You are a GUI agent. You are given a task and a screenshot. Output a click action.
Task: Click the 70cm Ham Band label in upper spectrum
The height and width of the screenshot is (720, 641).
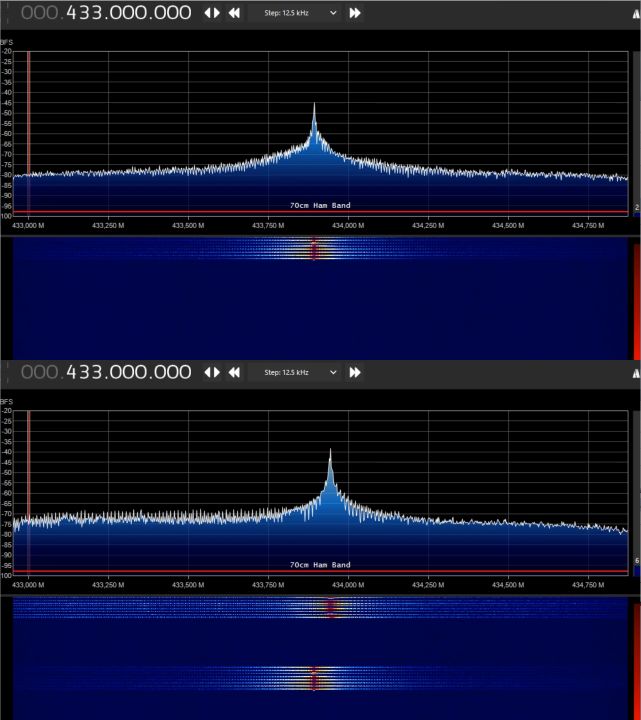320,205
